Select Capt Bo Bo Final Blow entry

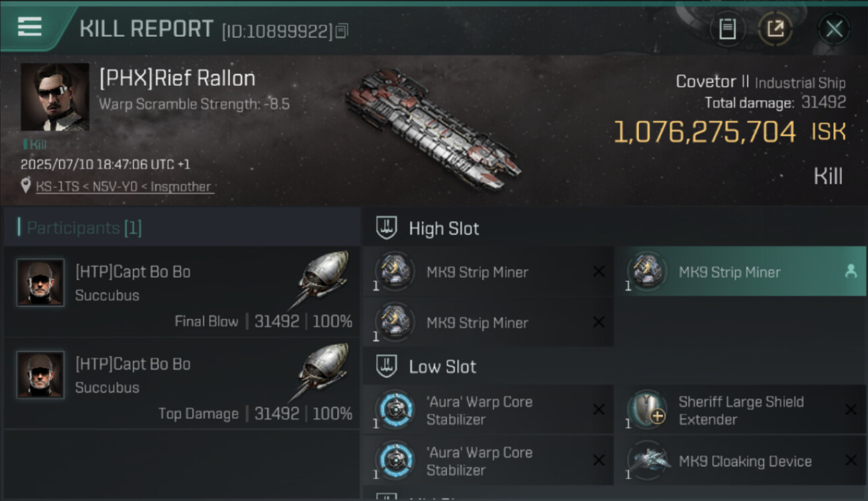(182, 293)
